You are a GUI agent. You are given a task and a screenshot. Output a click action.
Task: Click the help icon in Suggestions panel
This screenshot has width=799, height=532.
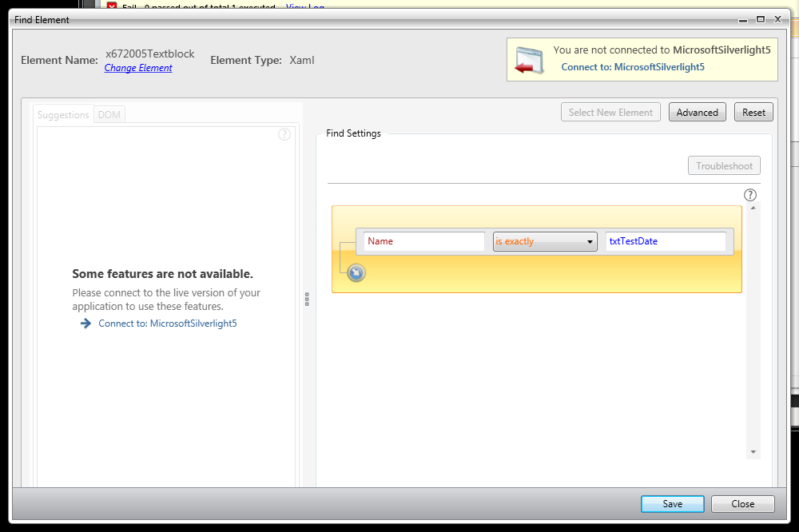pos(284,134)
